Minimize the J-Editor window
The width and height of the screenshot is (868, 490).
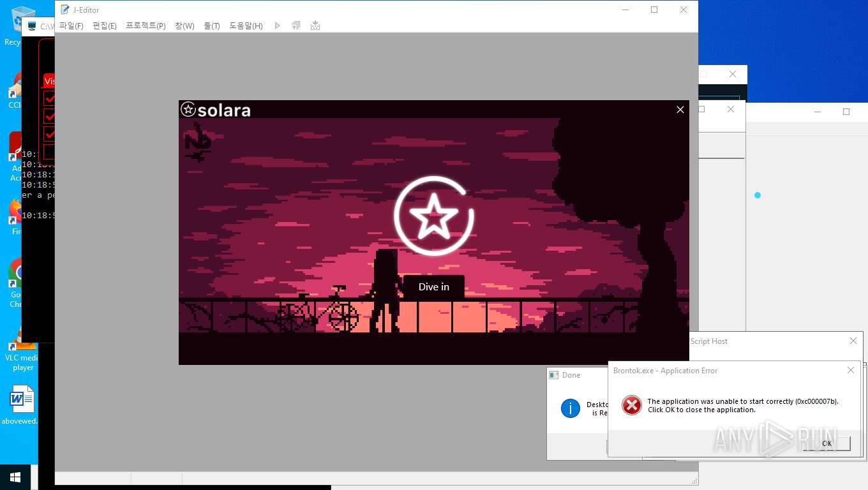625,10
